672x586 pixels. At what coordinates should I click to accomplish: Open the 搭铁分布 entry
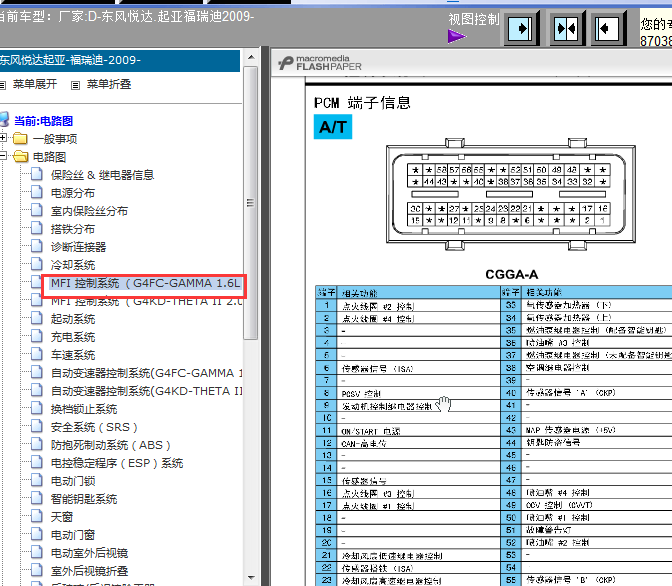click(72, 229)
